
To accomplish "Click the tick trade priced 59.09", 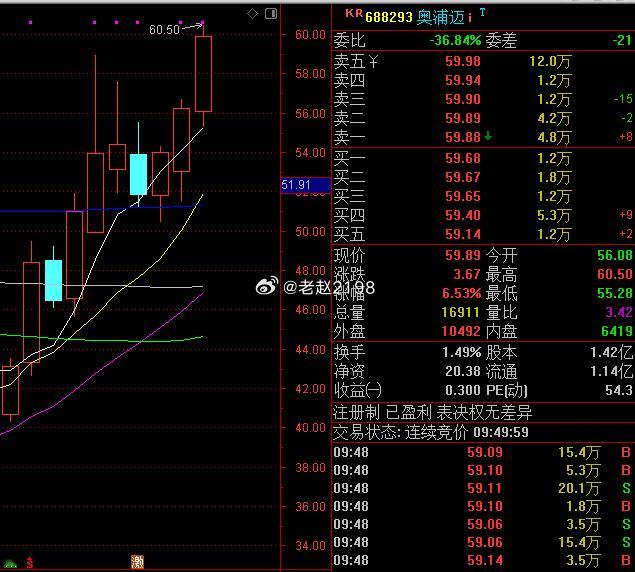I will [484, 452].
